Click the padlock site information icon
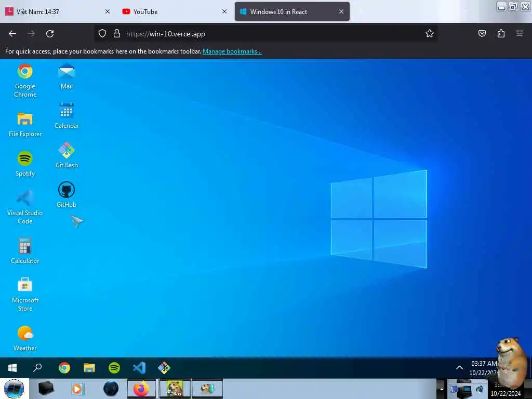The image size is (532, 399). pyautogui.click(x=117, y=34)
